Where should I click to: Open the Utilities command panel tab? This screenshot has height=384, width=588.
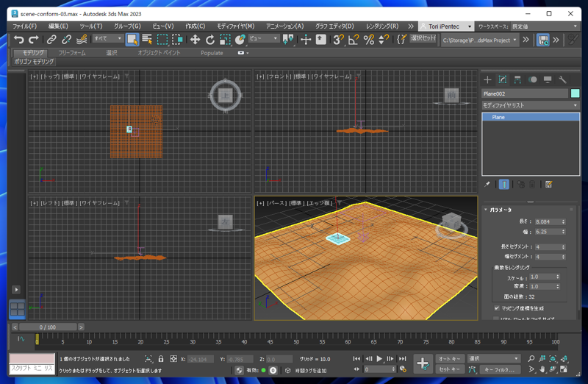[562, 79]
